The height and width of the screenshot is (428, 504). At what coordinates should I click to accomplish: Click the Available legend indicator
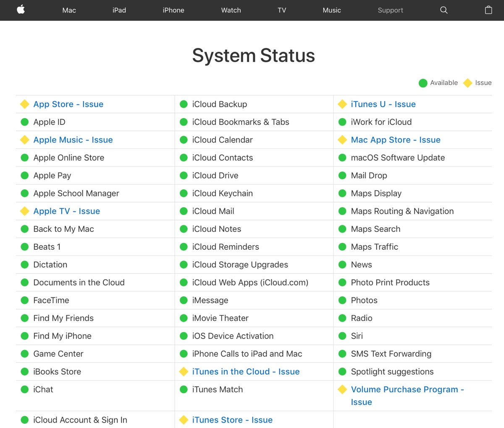[423, 83]
